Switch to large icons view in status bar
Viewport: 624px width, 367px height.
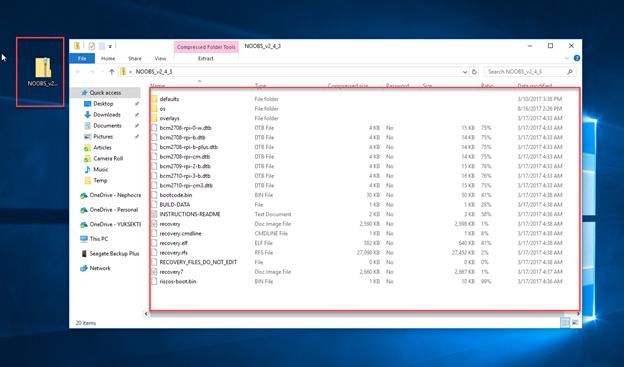[575, 323]
